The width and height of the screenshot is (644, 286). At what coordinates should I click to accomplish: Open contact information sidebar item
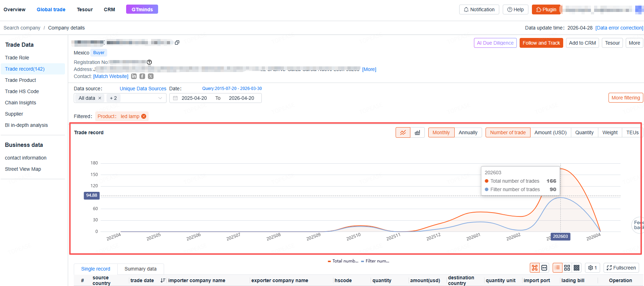coord(26,158)
